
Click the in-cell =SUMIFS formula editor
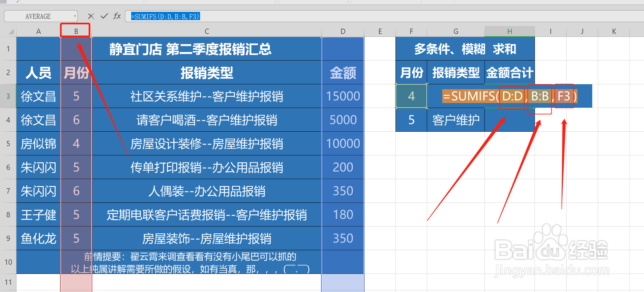(510, 96)
